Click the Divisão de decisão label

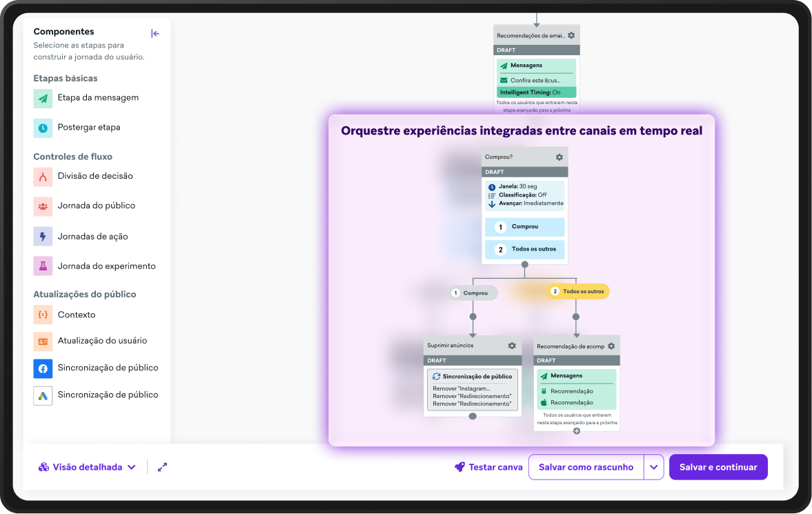click(95, 176)
